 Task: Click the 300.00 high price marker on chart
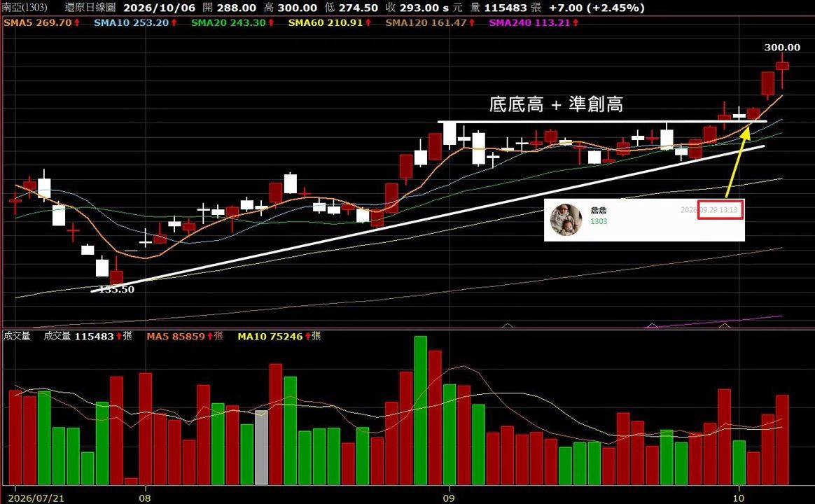tap(781, 48)
